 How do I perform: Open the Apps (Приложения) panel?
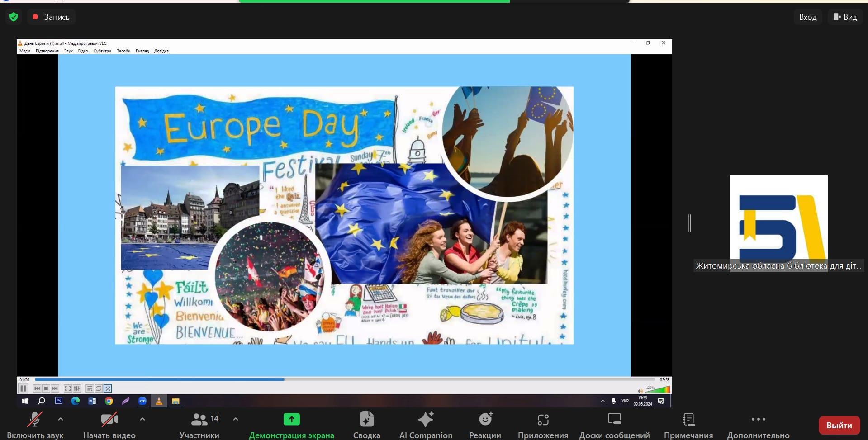pos(543,425)
